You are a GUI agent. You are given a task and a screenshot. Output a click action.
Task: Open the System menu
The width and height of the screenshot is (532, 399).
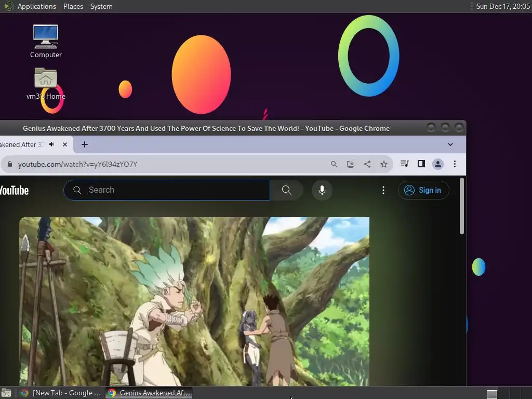[x=101, y=6]
